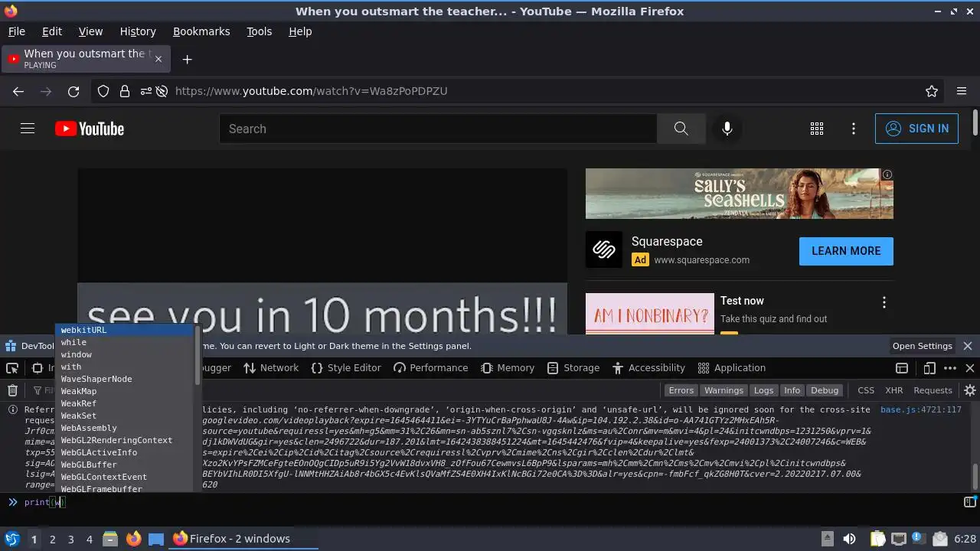Switch console to multi-line editor mode

click(970, 502)
